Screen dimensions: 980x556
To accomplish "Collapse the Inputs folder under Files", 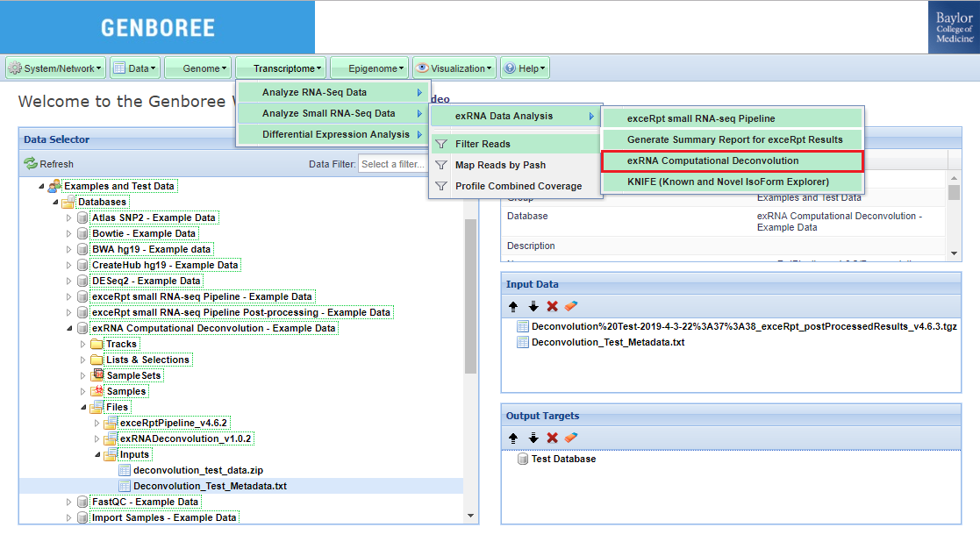I will coord(97,455).
